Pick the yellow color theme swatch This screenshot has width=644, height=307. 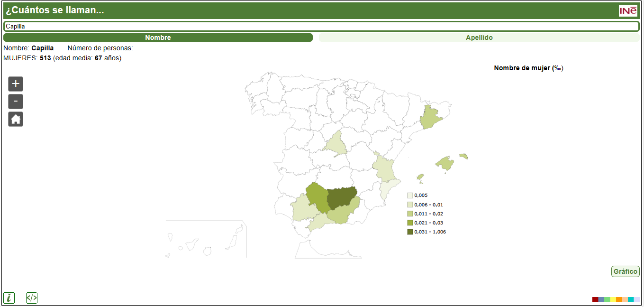pyautogui.click(x=613, y=299)
